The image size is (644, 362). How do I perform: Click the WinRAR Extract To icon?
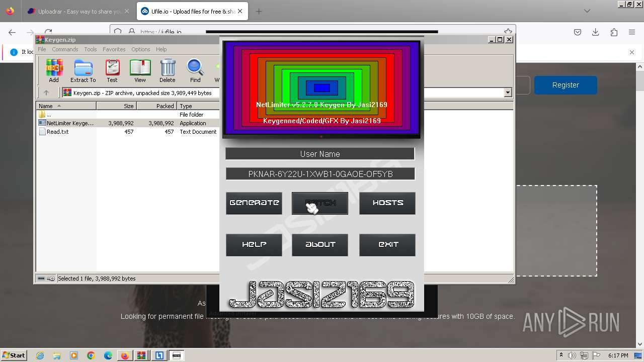[x=83, y=70]
